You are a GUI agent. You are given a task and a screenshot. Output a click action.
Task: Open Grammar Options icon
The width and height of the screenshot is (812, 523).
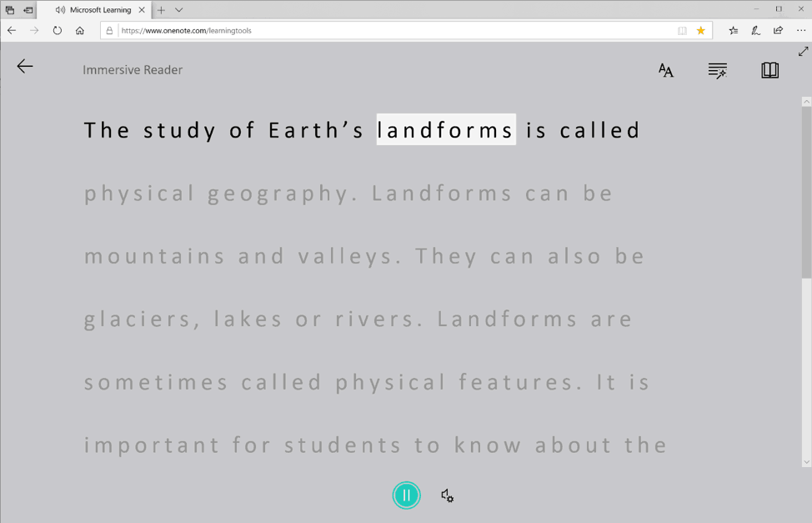(717, 71)
